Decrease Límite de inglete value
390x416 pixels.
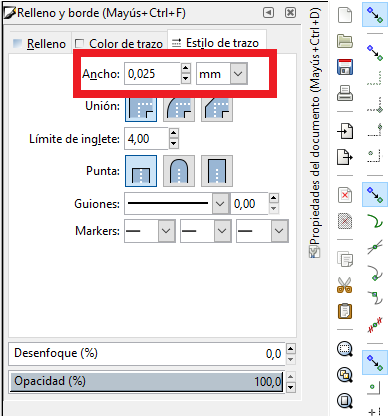[x=173, y=144]
